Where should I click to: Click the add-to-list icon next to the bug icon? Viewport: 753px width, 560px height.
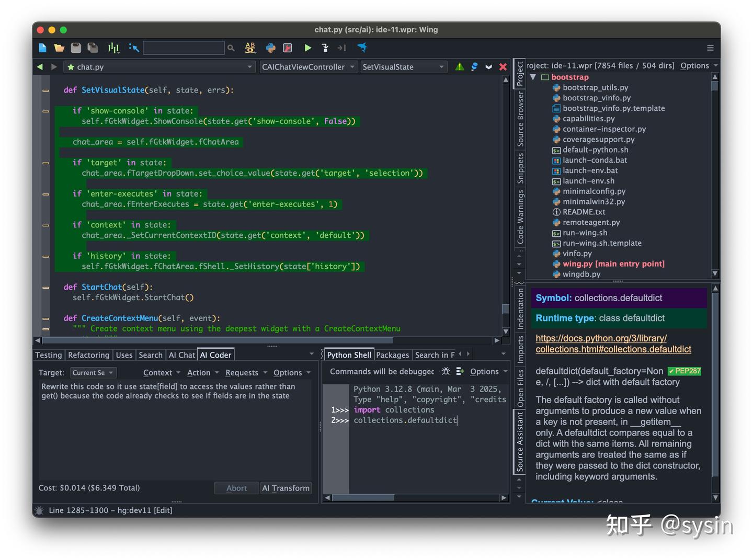460,371
